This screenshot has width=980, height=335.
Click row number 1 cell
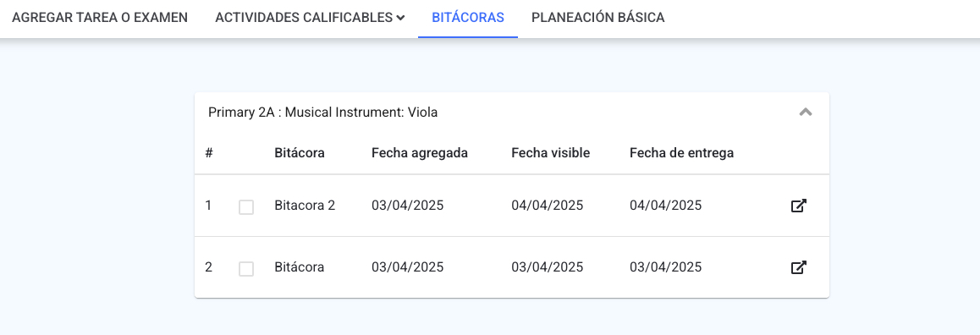click(x=208, y=205)
